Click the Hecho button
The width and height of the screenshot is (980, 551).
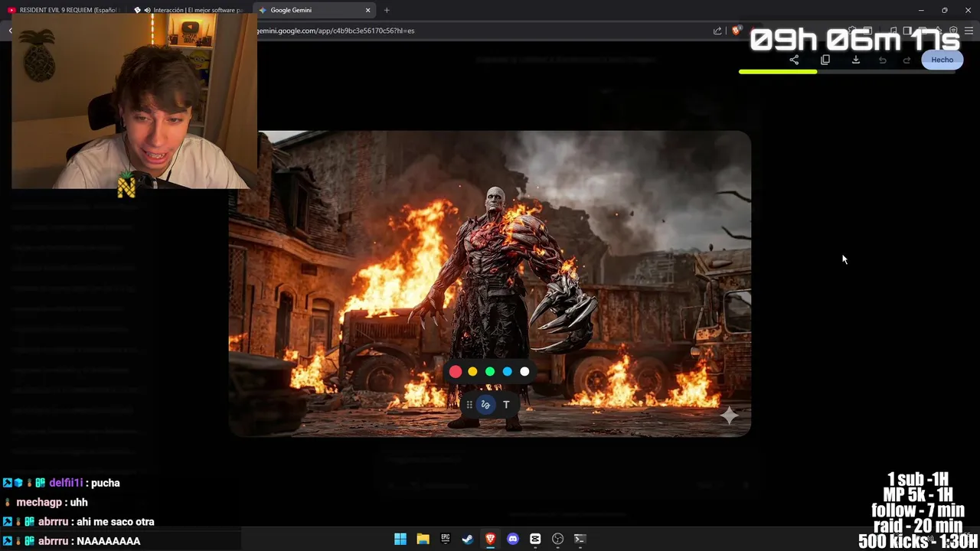[x=942, y=60]
